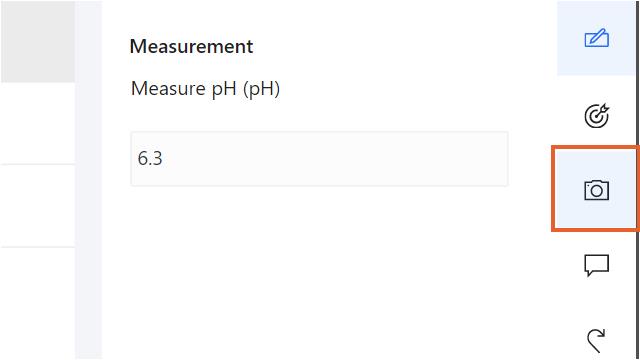Open the camera photo capture icon
The height and width of the screenshot is (360, 640).
(x=596, y=190)
